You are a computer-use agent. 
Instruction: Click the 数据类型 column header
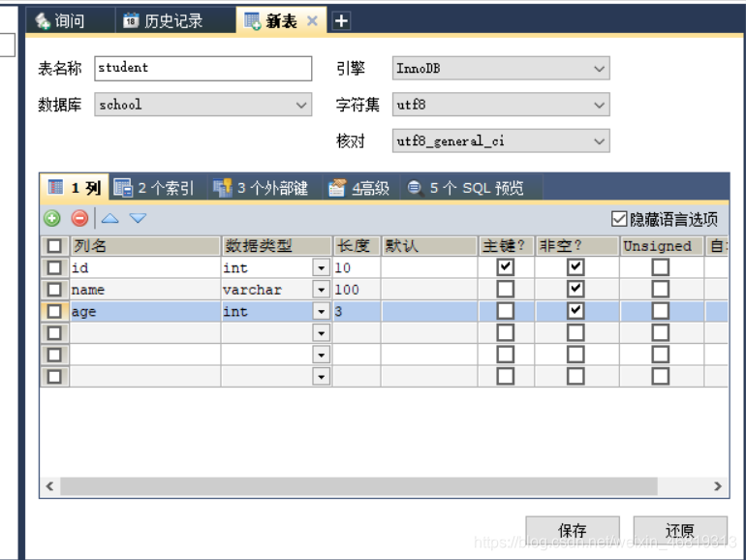click(x=277, y=246)
